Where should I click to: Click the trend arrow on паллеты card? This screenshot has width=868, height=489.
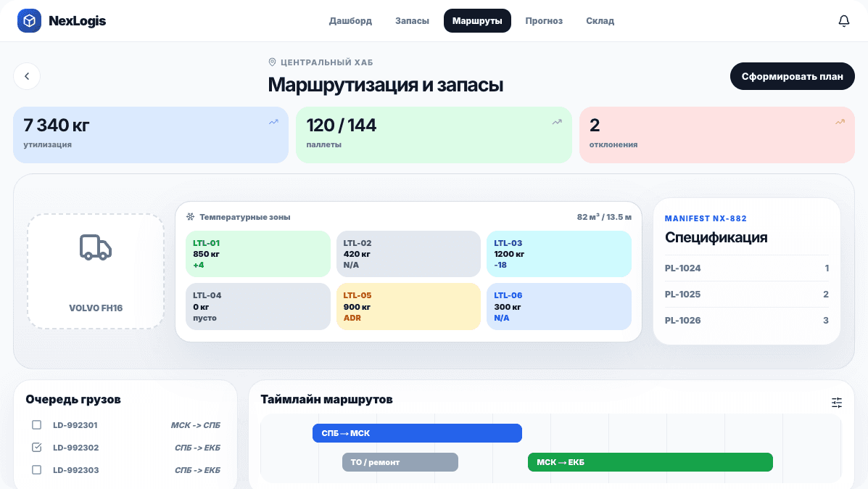point(556,123)
